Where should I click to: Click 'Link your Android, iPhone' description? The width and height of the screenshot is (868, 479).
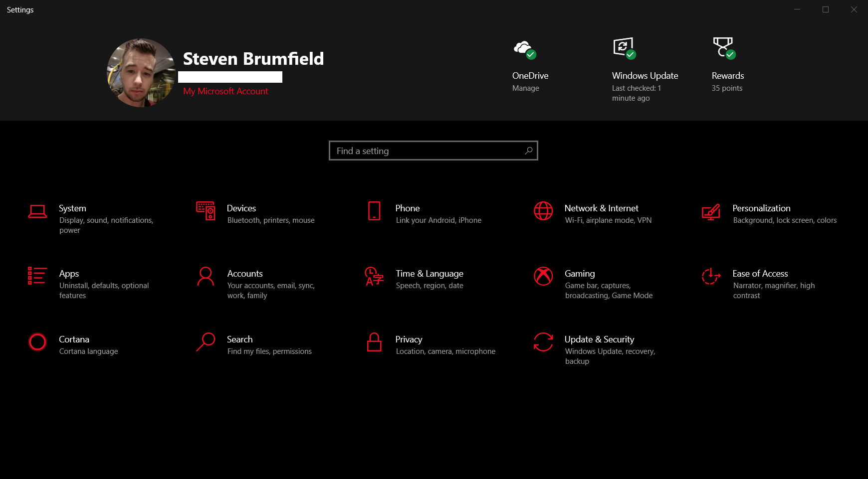438,220
